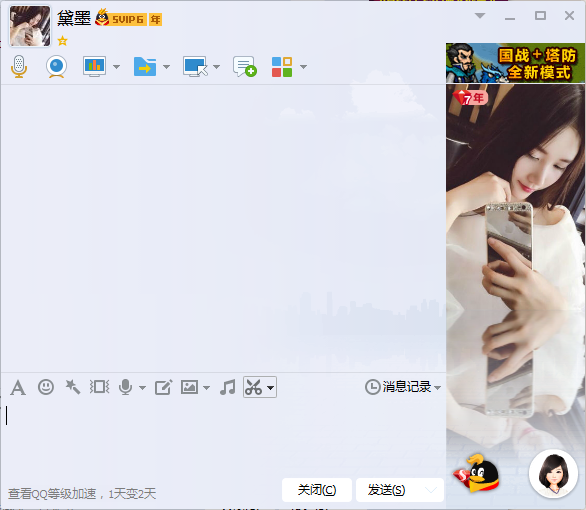This screenshot has width=586, height=510.
Task: Expand 消息记录 dropdown arrow
Action: click(438, 388)
